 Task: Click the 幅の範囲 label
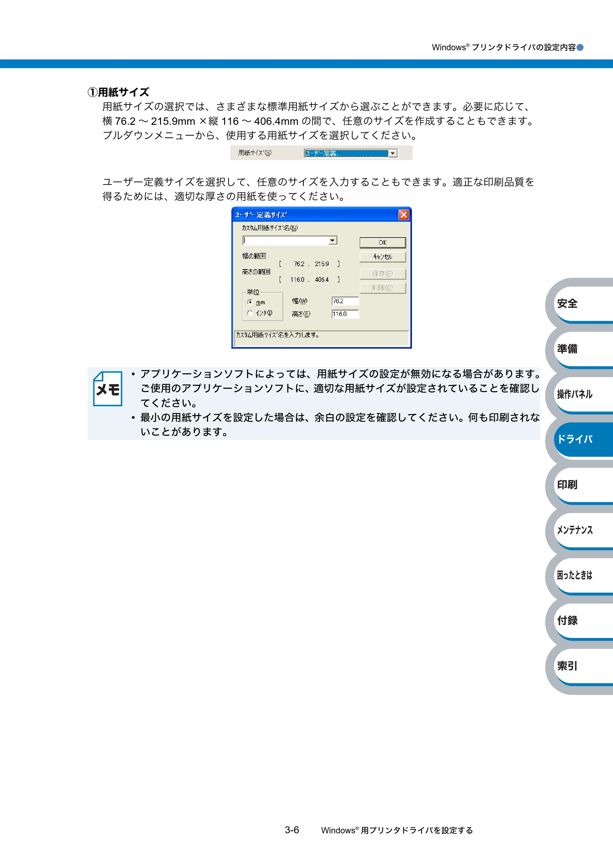coord(254,256)
